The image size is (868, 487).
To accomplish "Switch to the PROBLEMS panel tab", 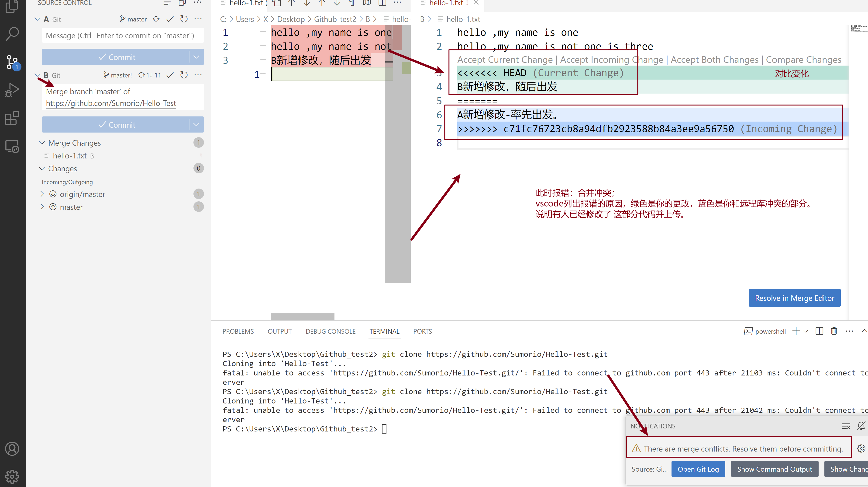I will click(x=238, y=331).
